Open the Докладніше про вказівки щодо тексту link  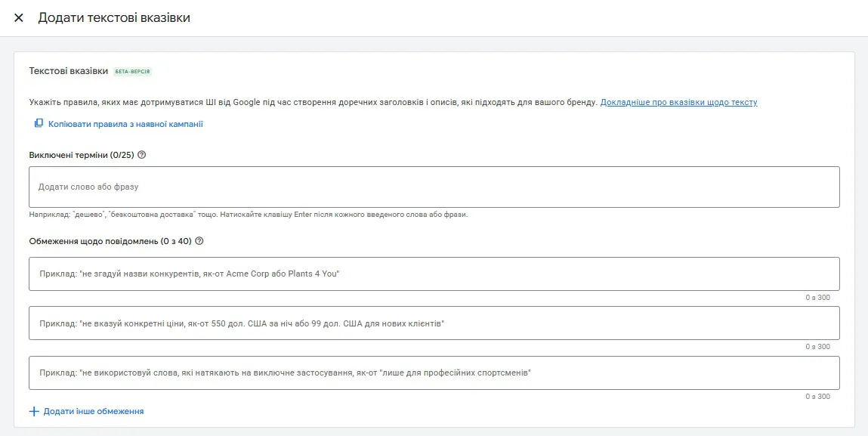coord(678,103)
